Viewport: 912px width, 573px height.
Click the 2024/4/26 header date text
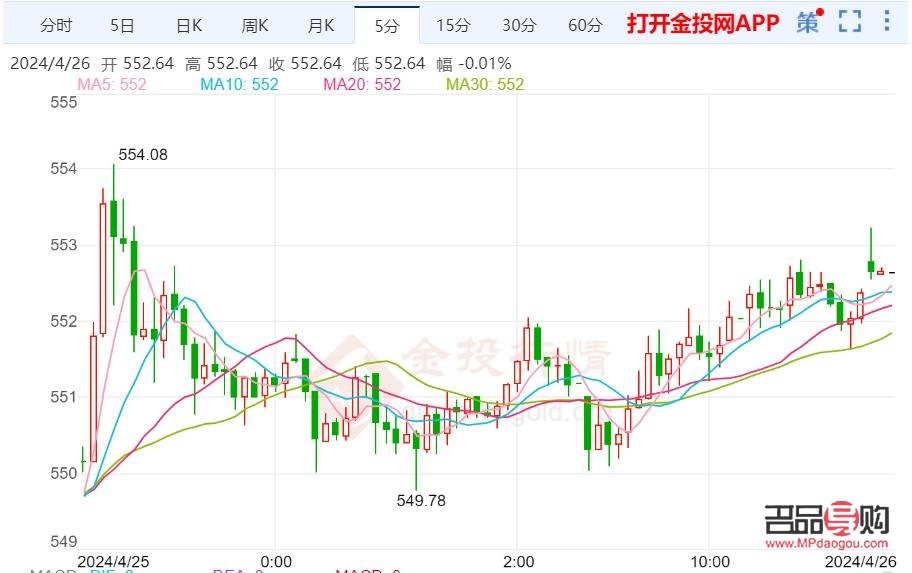click(50, 63)
